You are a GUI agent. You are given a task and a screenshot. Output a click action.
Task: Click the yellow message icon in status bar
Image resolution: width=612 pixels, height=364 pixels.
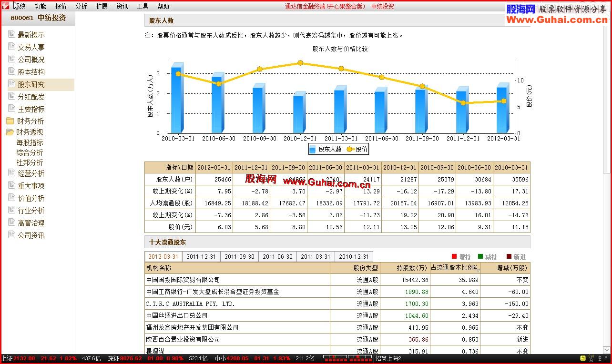582,358
